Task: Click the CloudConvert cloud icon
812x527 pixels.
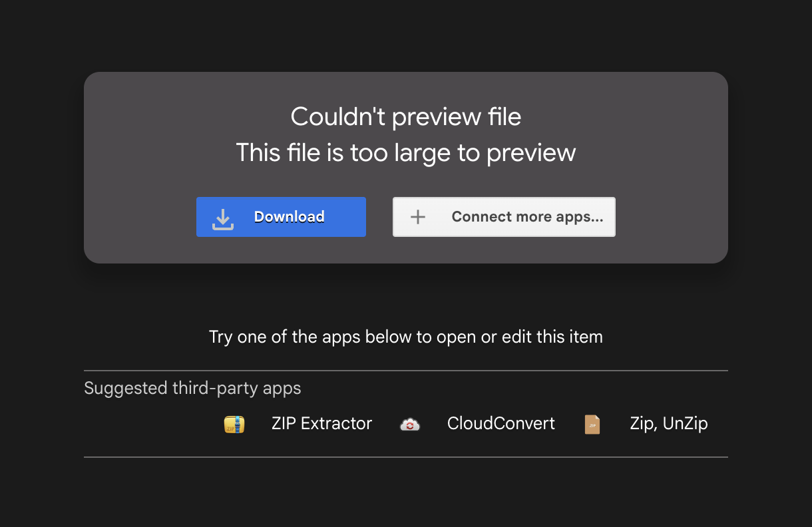Action: pos(410,425)
